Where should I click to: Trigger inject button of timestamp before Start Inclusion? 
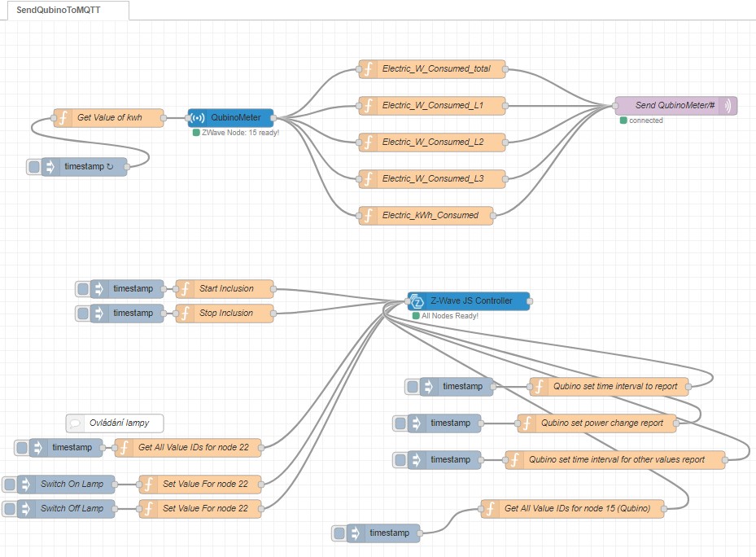click(83, 288)
